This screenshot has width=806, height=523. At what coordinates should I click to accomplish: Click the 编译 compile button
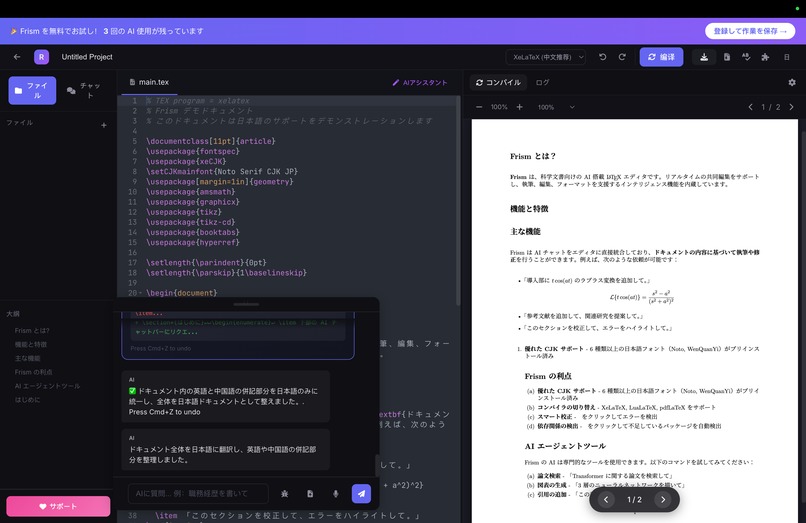coord(662,57)
